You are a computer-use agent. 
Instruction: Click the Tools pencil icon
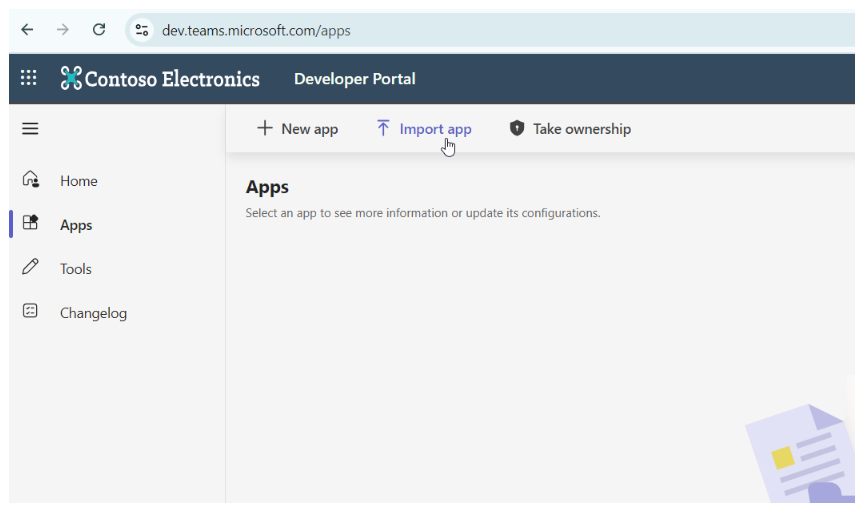(31, 267)
